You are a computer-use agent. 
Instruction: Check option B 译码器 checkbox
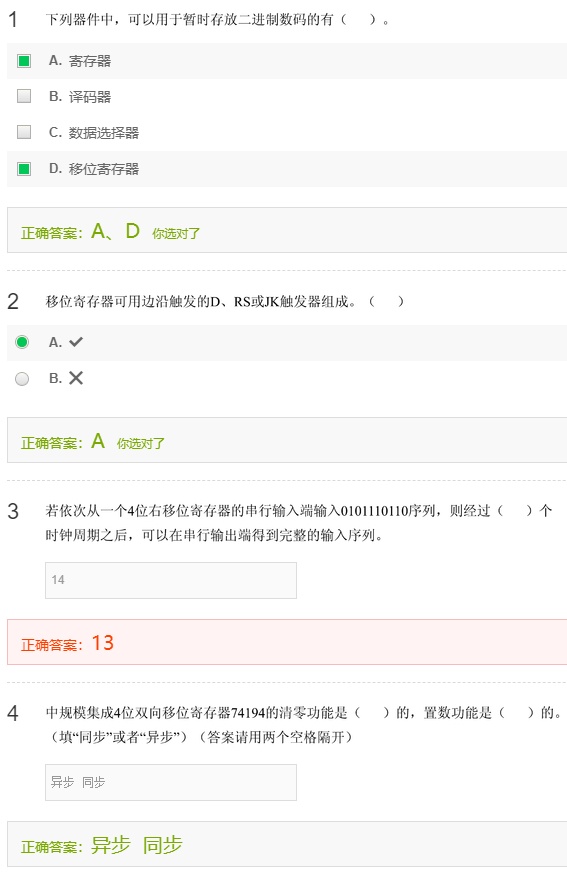pyautogui.click(x=24, y=96)
